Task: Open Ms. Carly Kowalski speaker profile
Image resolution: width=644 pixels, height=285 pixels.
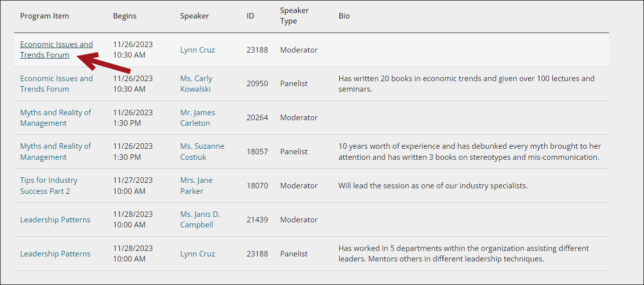Action: [x=196, y=84]
